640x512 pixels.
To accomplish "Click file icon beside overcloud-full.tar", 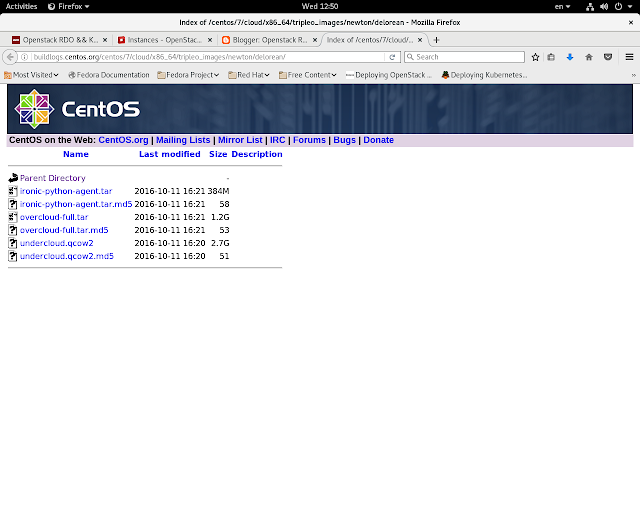I will (13, 217).
